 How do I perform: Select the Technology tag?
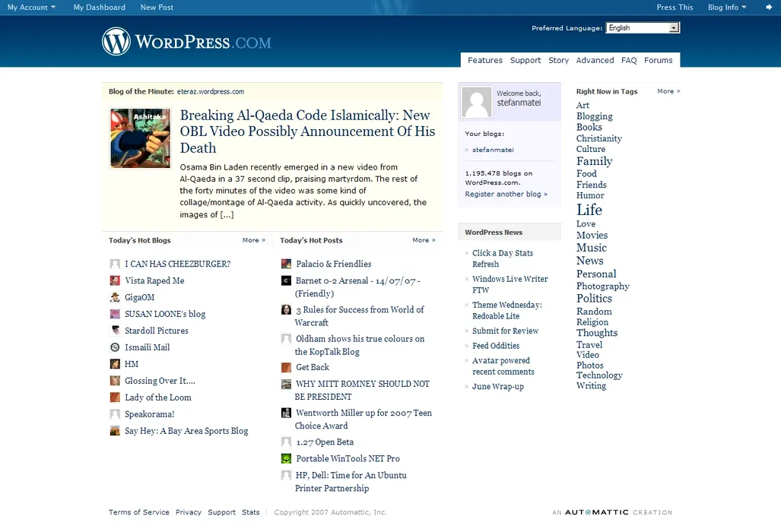click(x=599, y=375)
